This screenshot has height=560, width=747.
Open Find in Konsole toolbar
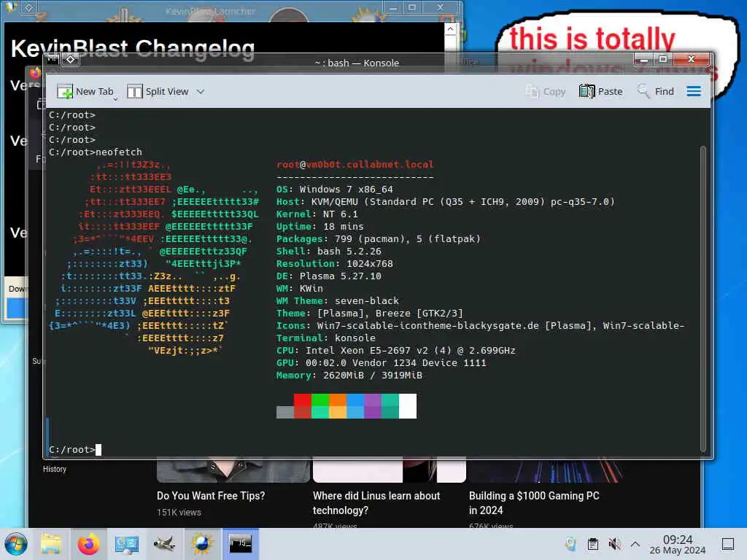(656, 91)
